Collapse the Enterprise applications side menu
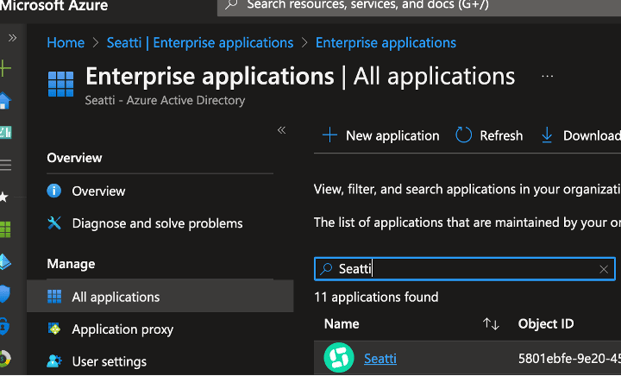Viewport: 621px width, 376px height. coord(282,130)
